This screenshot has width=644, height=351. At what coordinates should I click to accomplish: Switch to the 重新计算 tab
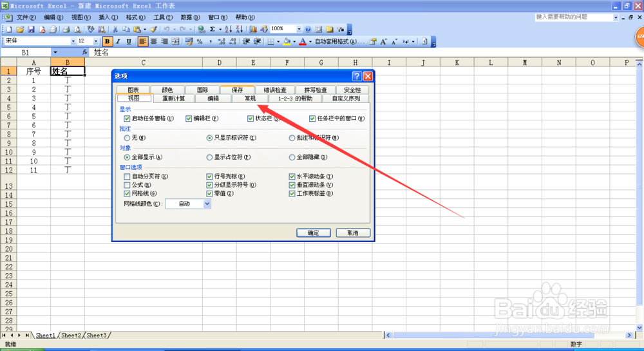click(x=174, y=99)
